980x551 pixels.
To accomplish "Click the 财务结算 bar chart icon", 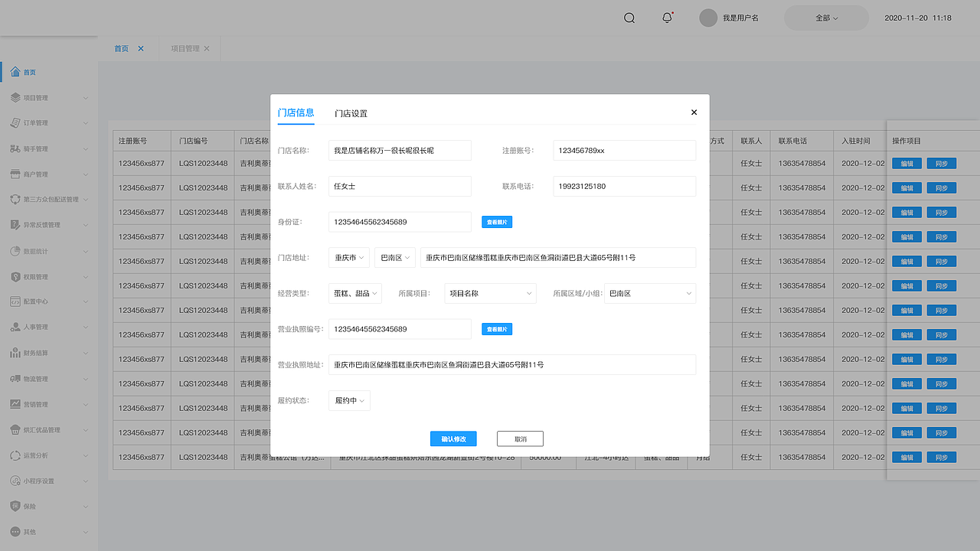I will (15, 353).
